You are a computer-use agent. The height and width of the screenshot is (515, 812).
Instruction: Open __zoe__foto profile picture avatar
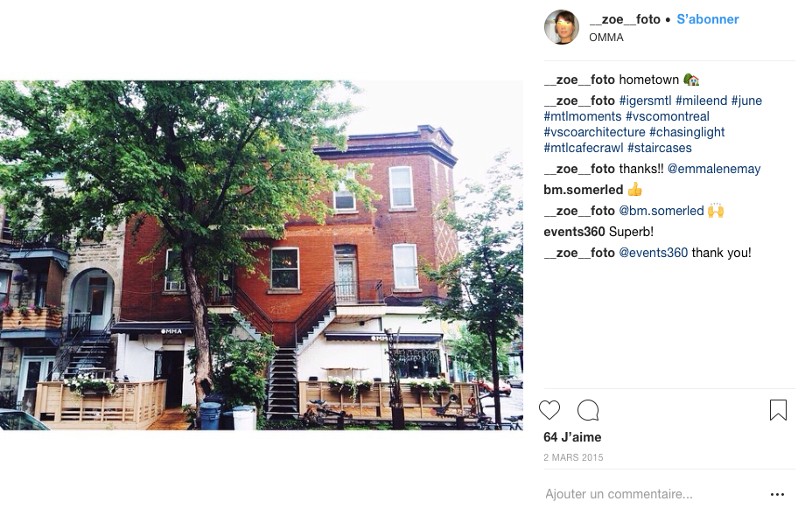562,27
